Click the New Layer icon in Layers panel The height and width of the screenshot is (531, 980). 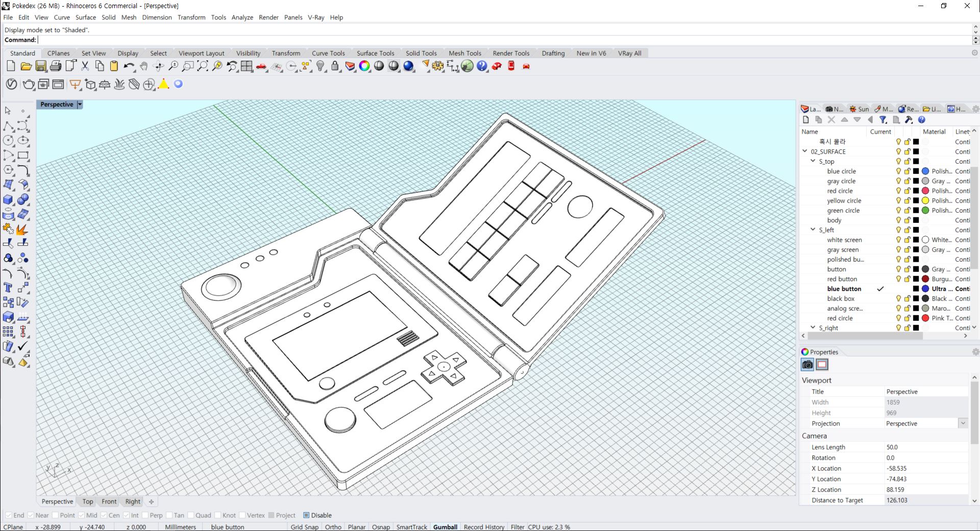coord(806,120)
